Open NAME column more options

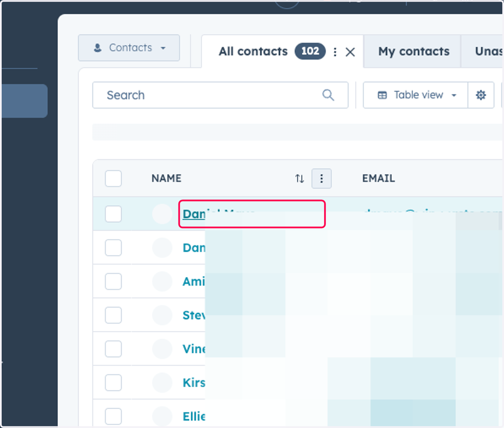click(x=321, y=179)
